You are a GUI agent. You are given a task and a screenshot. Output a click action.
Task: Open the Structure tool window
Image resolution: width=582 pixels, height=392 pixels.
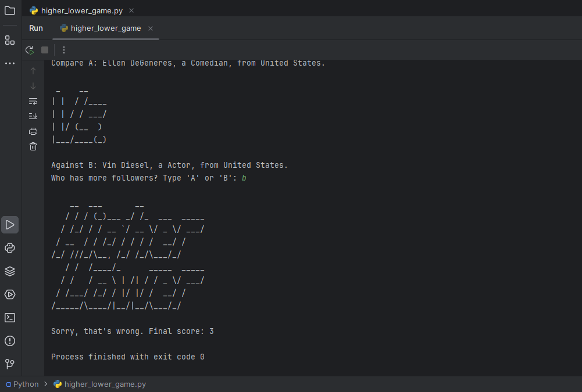10,40
